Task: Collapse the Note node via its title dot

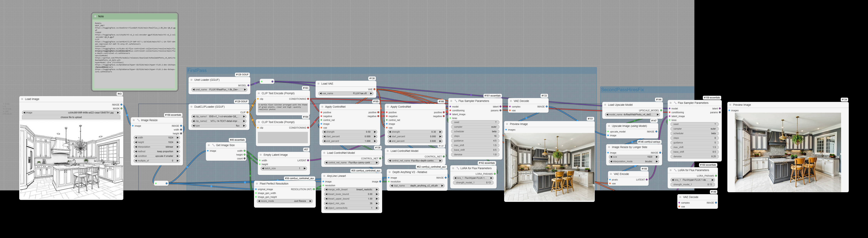Action: coord(95,17)
